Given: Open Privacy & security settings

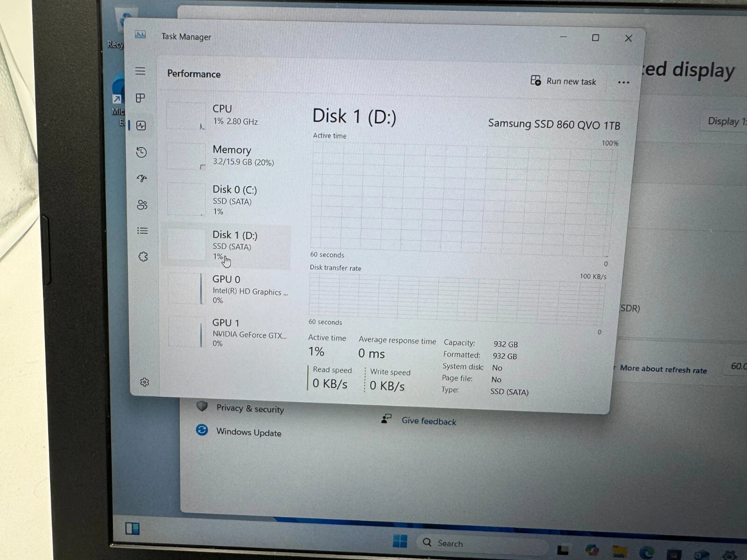Looking at the screenshot, I should coord(249,409).
